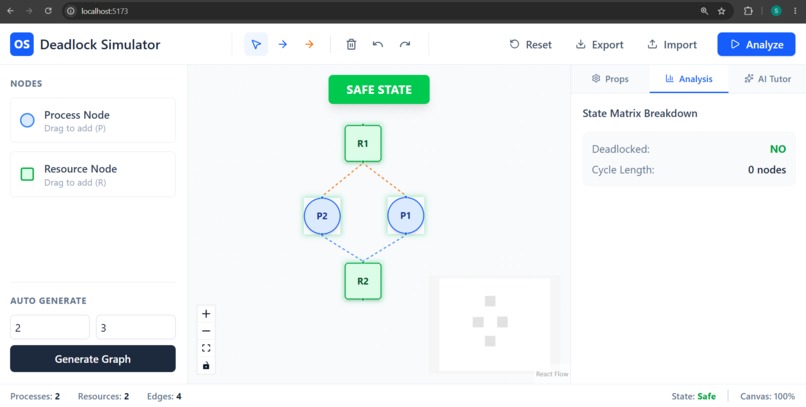Select the pointer selection tool
The width and height of the screenshot is (806, 407).
[256, 44]
